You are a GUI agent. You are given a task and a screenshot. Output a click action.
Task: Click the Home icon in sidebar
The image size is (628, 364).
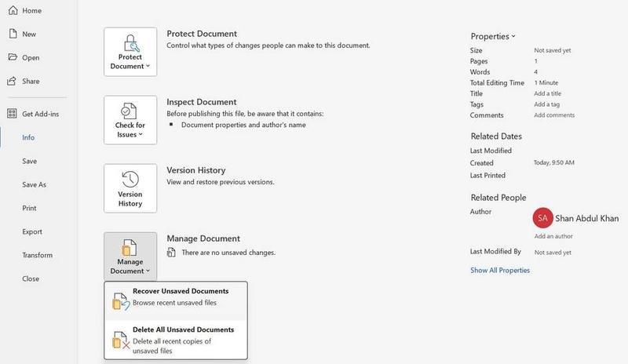pos(12,10)
